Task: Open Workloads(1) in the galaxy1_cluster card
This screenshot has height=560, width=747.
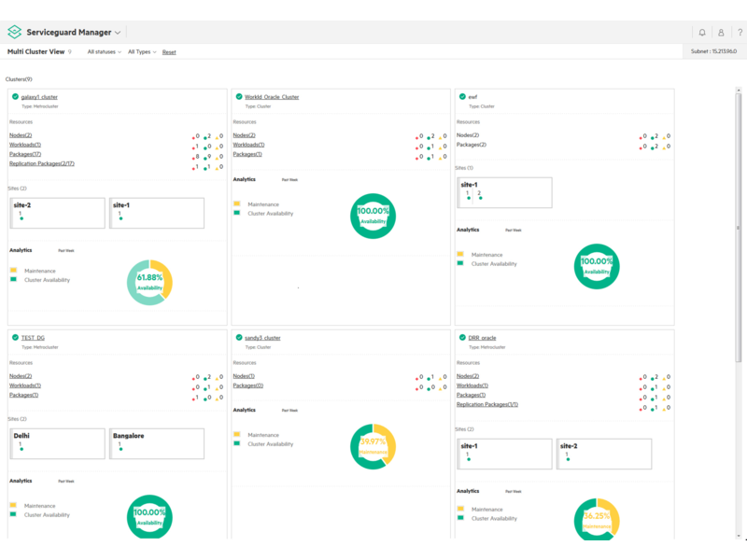Action: [x=25, y=145]
